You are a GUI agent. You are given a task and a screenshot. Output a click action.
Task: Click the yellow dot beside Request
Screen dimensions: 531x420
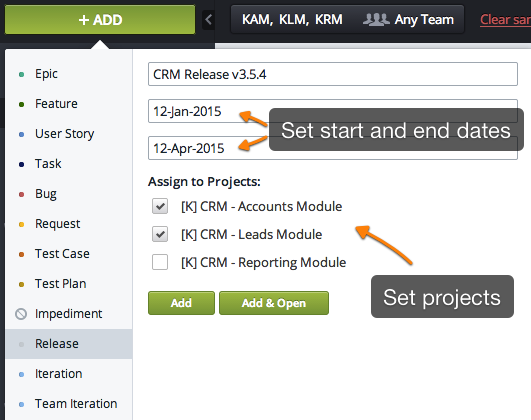[x=21, y=224]
